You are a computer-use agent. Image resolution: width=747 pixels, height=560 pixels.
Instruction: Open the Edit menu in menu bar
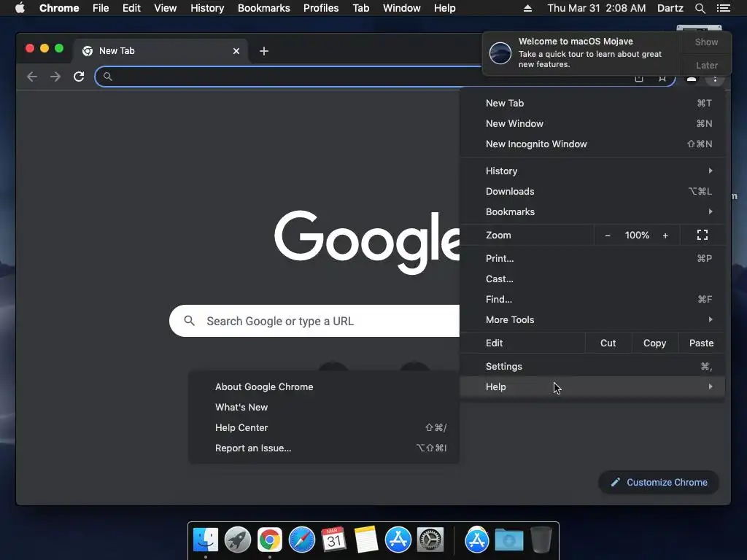(x=131, y=8)
